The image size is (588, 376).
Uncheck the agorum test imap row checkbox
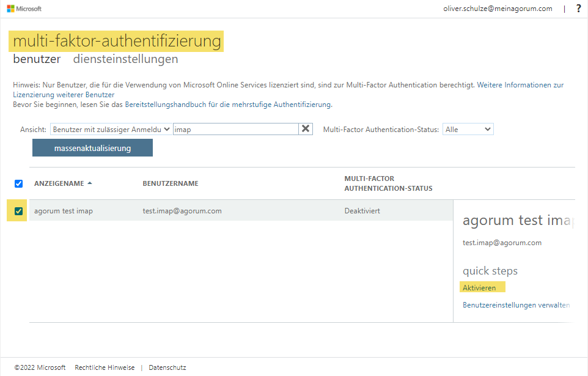(x=18, y=211)
